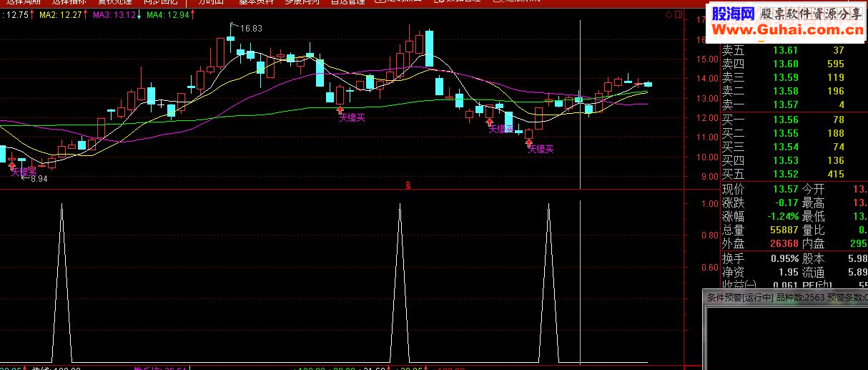Open 基本资料 from the top bar

[256, 2]
